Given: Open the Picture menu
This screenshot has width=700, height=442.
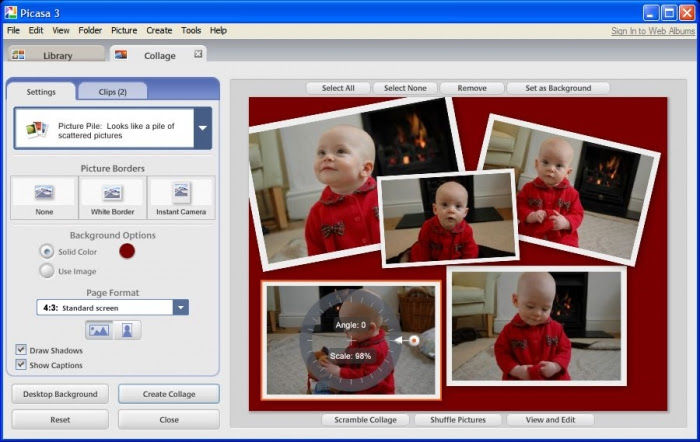Looking at the screenshot, I should click(x=124, y=31).
